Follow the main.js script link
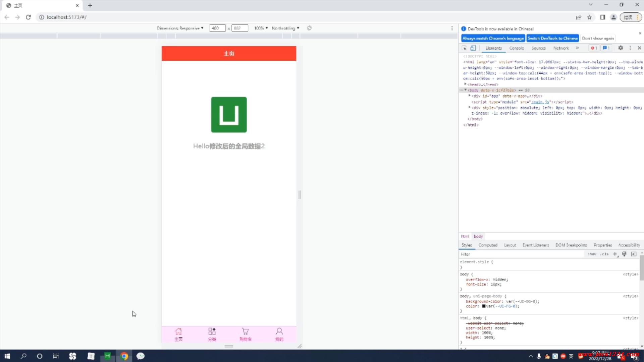 (540, 102)
